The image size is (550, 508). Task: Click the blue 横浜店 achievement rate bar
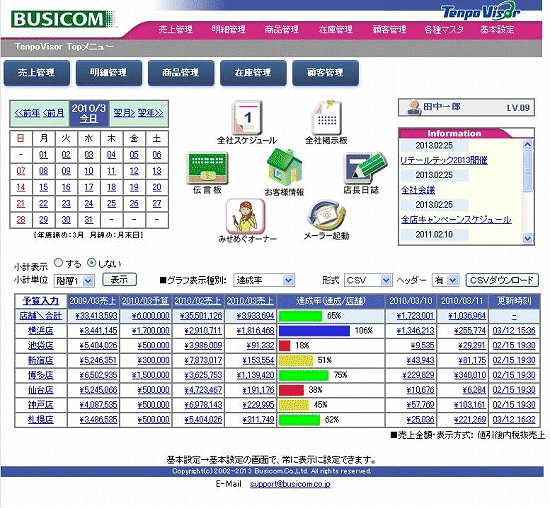tap(315, 330)
